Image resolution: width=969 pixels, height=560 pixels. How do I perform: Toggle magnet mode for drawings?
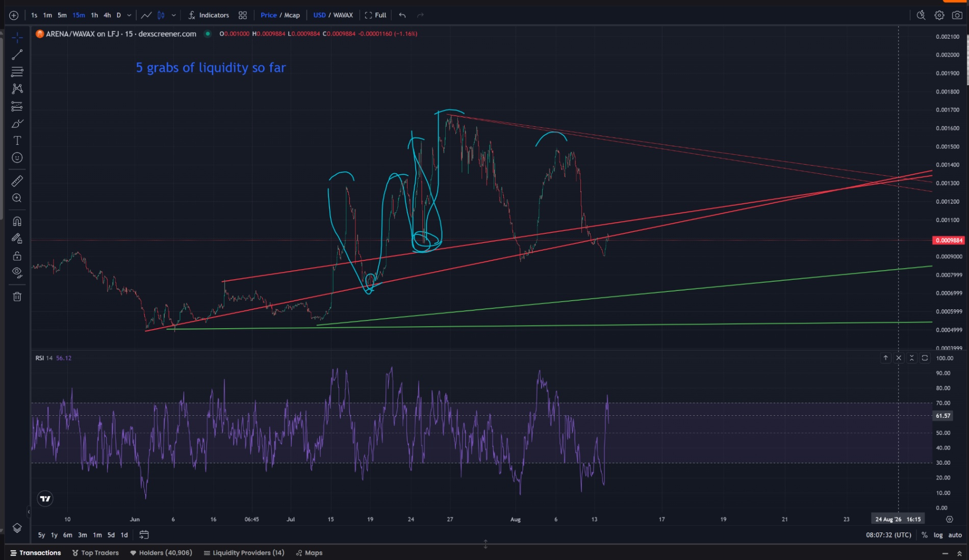click(17, 221)
